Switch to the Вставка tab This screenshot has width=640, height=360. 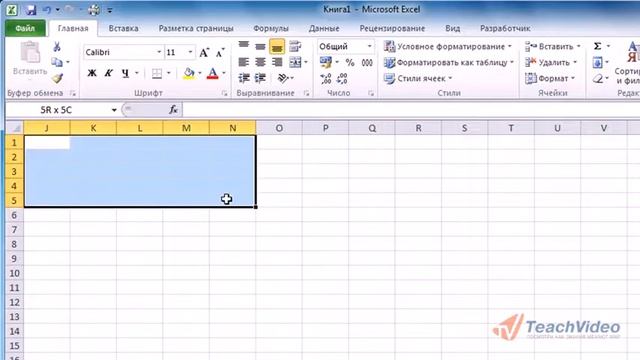point(123,28)
